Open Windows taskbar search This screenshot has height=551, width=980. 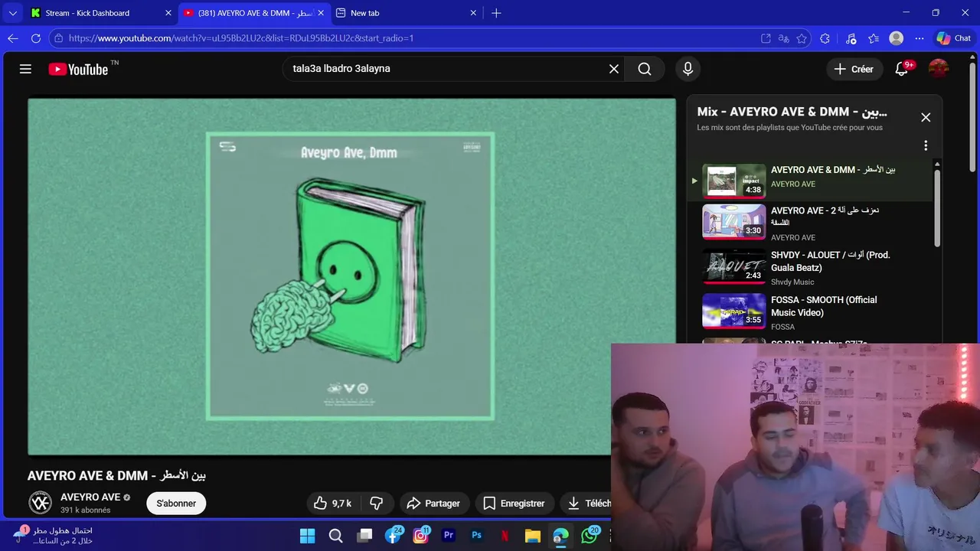[x=335, y=536]
